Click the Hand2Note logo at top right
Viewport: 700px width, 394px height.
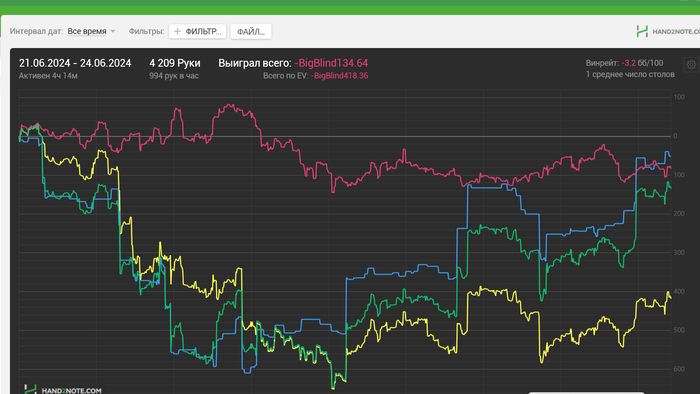click(x=668, y=31)
